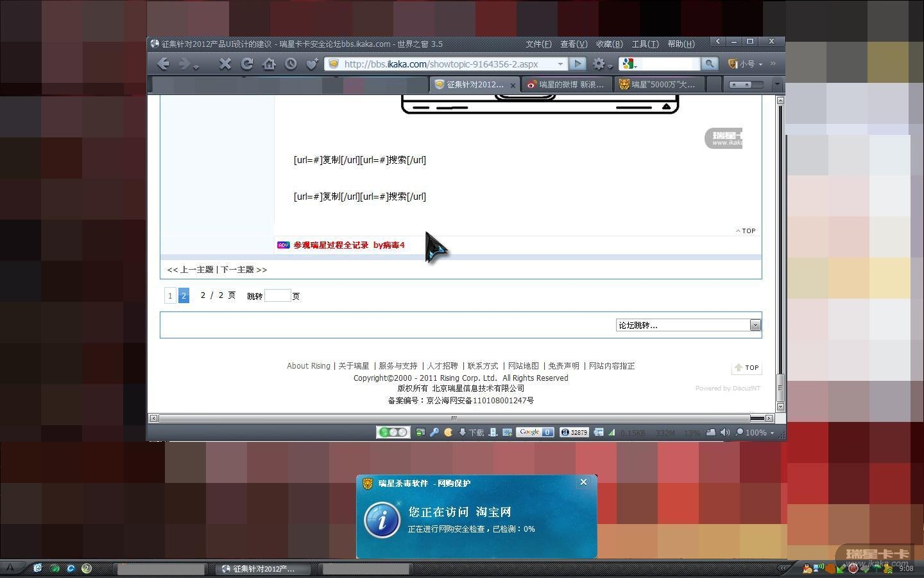Go to page 1 of the thread
Screen dimensions: 924x578
tap(170, 295)
